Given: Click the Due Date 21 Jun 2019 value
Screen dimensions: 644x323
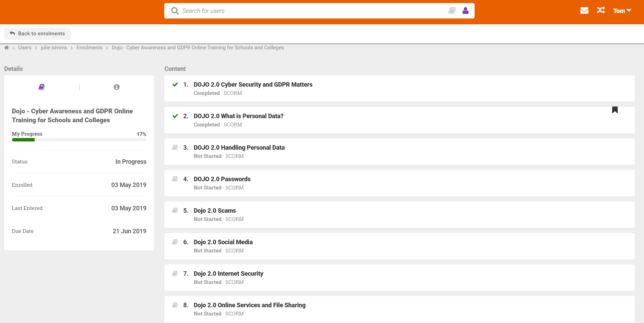Looking at the screenshot, I should pos(129,231).
